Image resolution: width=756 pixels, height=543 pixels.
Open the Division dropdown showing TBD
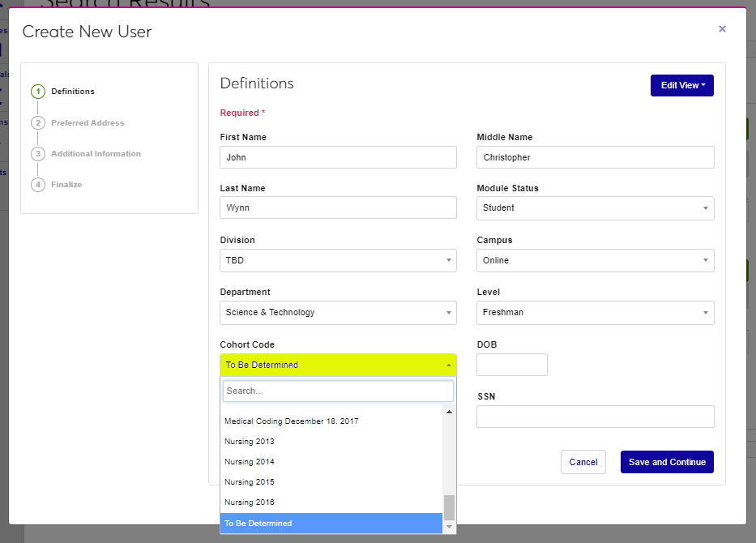point(338,260)
